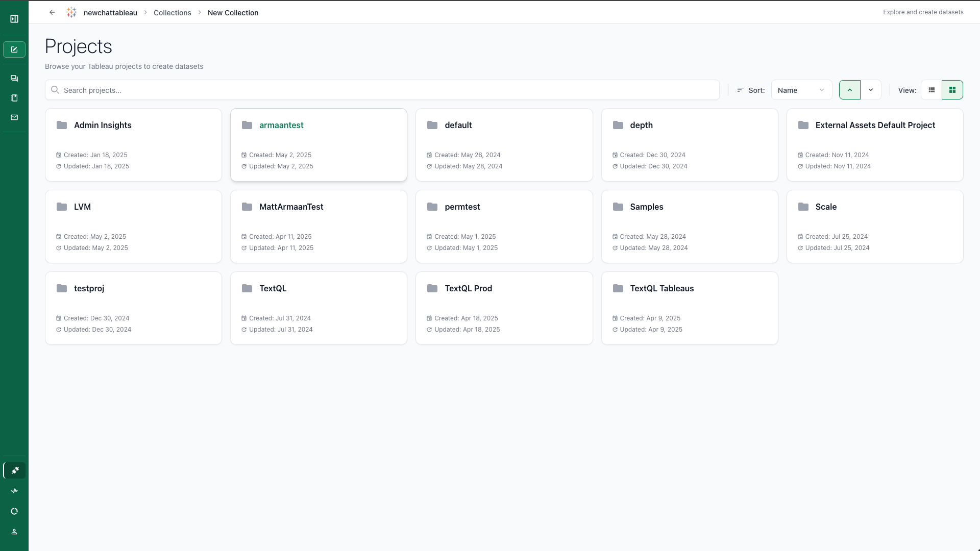The image size is (980, 551).
Task: Open the mail envelope icon
Action: (x=14, y=117)
